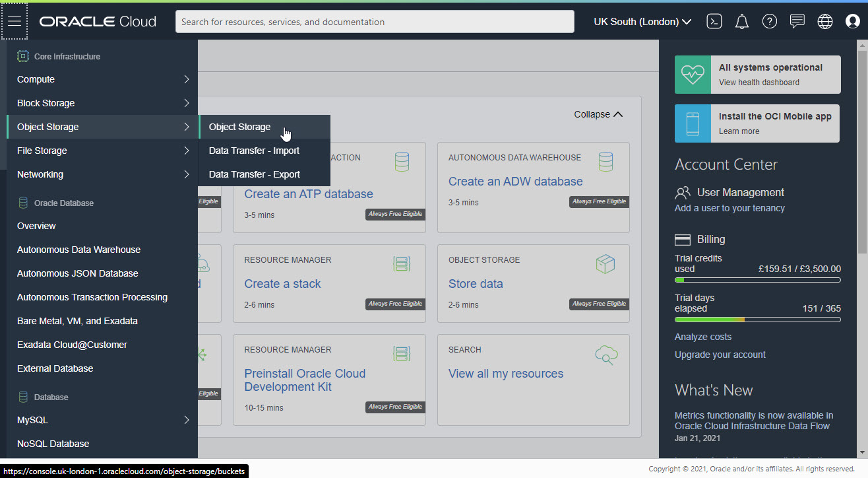Open the Metrics functionality news link
The image size is (868, 478).
click(754, 421)
